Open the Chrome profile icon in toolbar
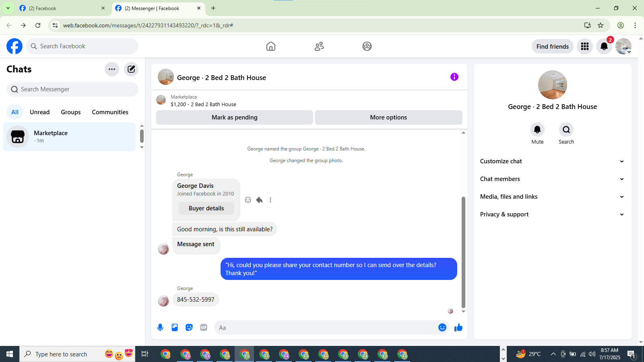The image size is (644, 362). [621, 25]
